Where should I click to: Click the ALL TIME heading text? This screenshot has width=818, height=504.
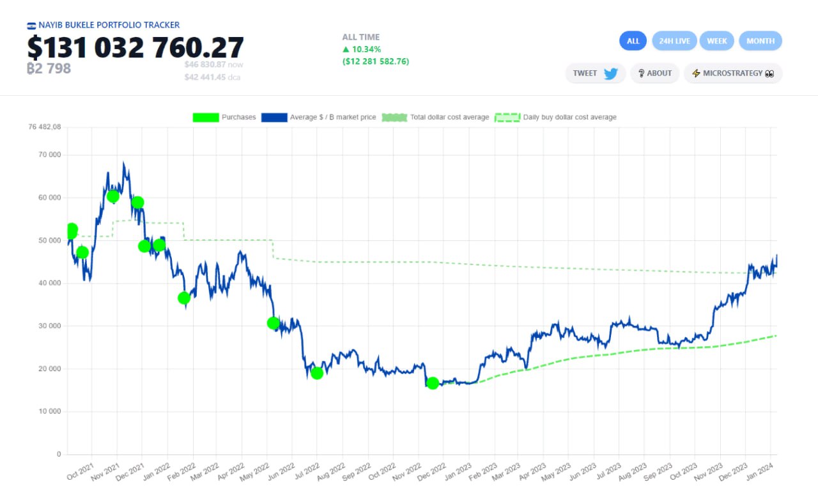pos(360,37)
